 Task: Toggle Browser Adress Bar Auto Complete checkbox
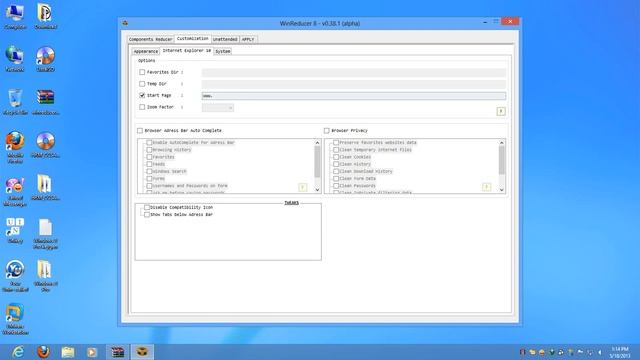pyautogui.click(x=140, y=131)
